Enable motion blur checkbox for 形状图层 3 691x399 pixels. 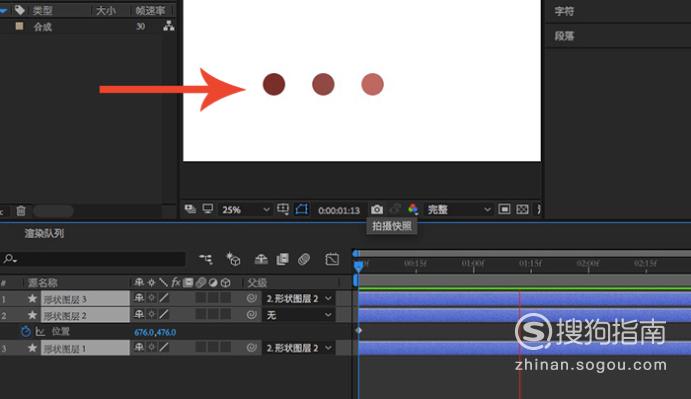201,298
